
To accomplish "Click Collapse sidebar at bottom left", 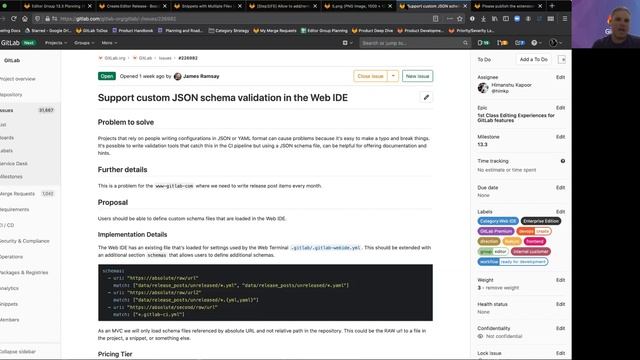I will [18, 352].
